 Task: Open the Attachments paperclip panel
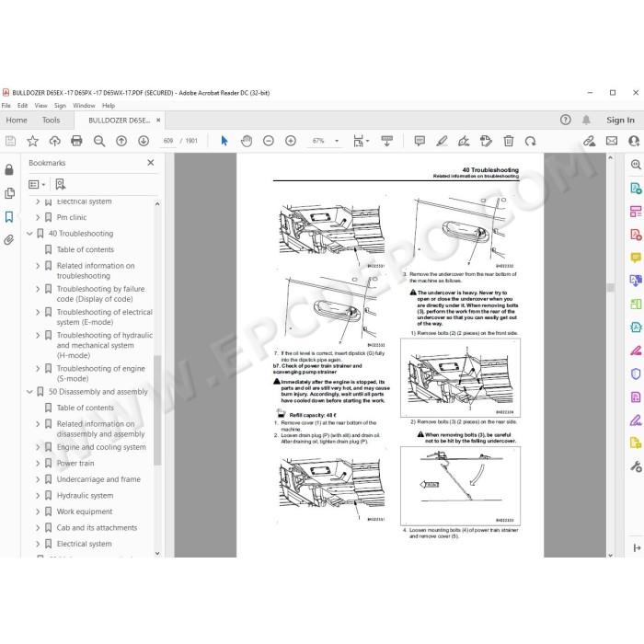click(x=9, y=240)
